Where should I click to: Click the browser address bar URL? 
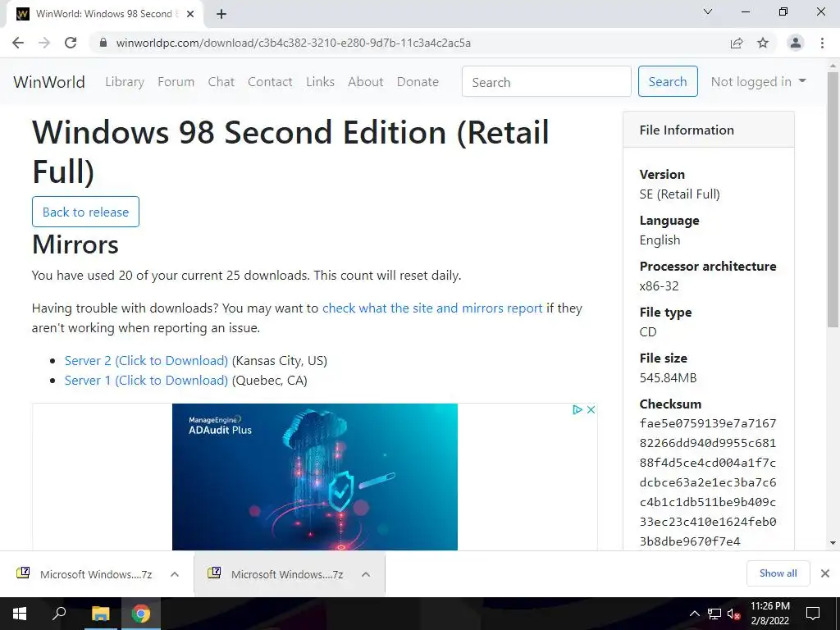coord(294,43)
